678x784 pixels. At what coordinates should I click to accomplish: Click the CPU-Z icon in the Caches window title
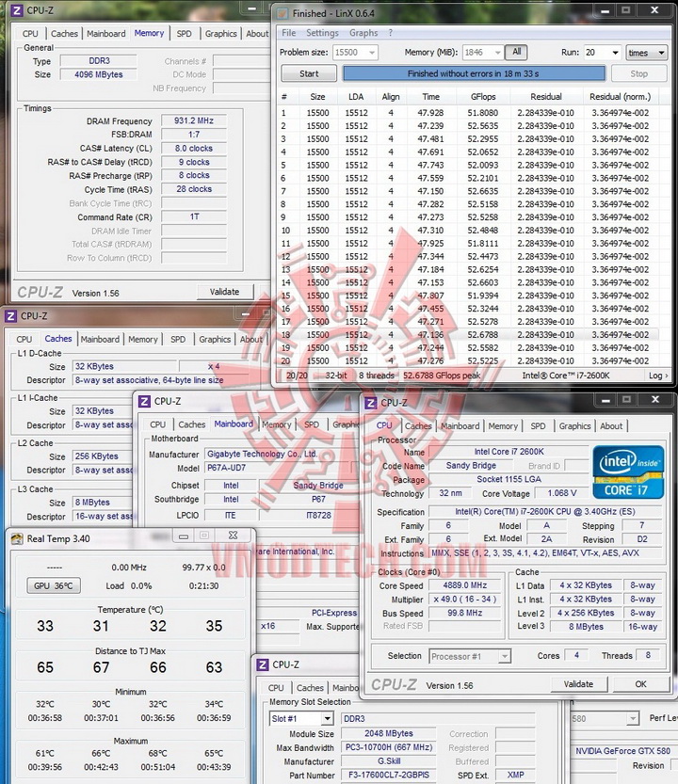click(10, 316)
